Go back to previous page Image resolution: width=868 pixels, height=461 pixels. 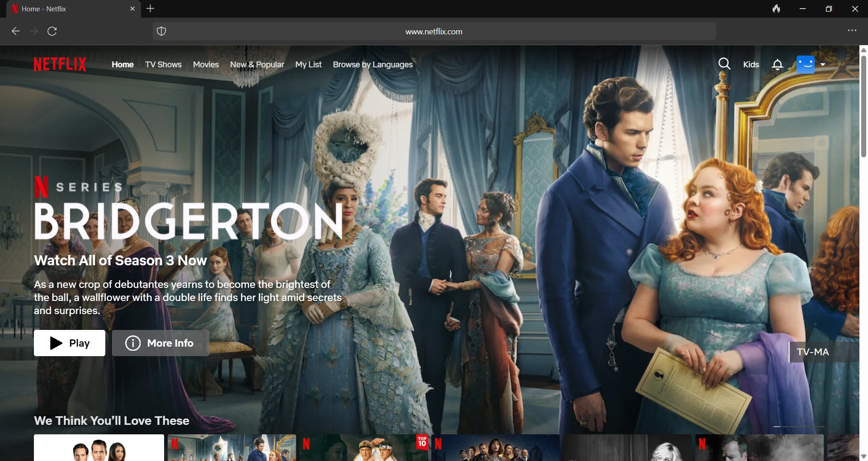pos(16,31)
